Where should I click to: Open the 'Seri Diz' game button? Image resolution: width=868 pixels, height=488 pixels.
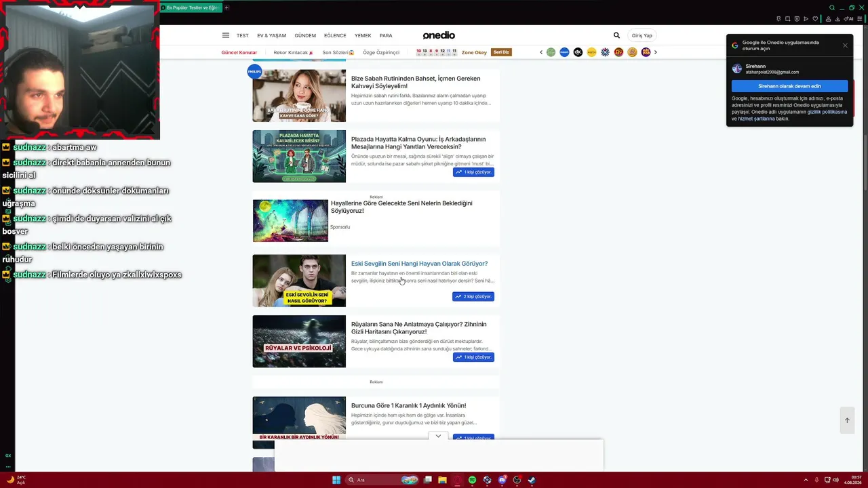[502, 52]
